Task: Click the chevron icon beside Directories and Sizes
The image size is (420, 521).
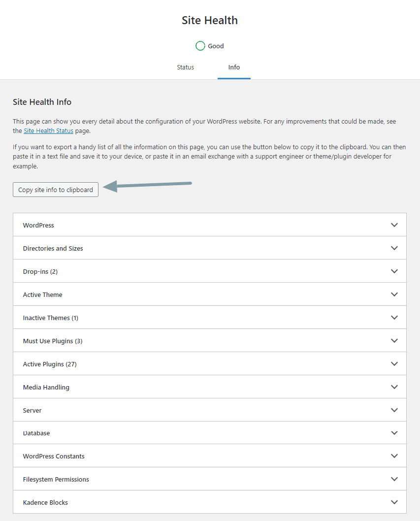Action: (x=394, y=248)
